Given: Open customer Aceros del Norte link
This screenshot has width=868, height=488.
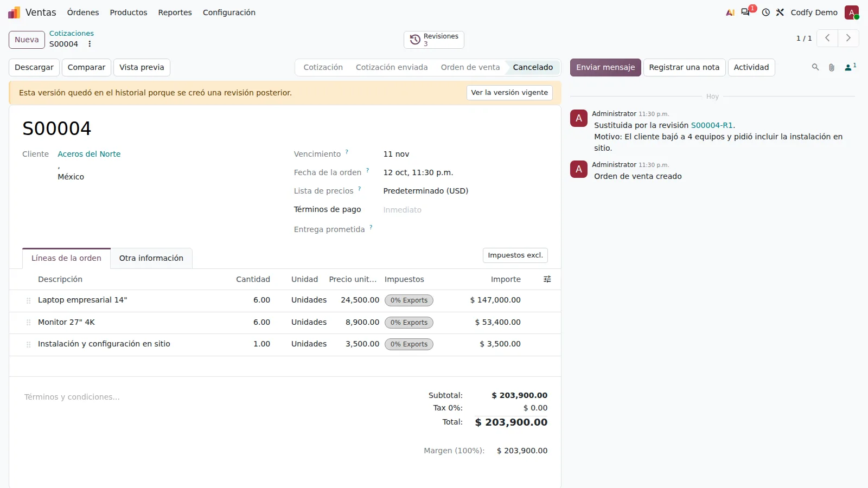Looking at the screenshot, I should [x=89, y=154].
